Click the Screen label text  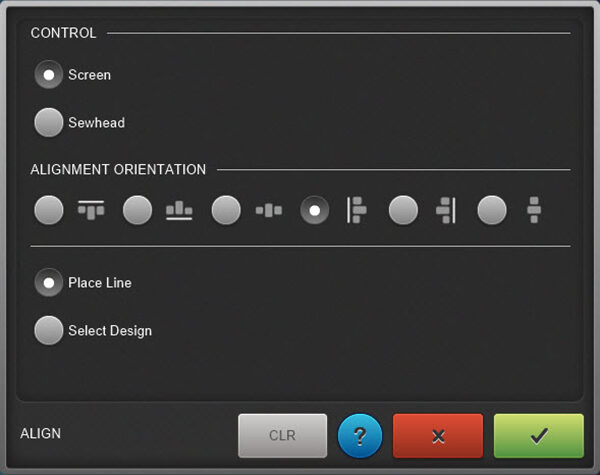tap(90, 75)
